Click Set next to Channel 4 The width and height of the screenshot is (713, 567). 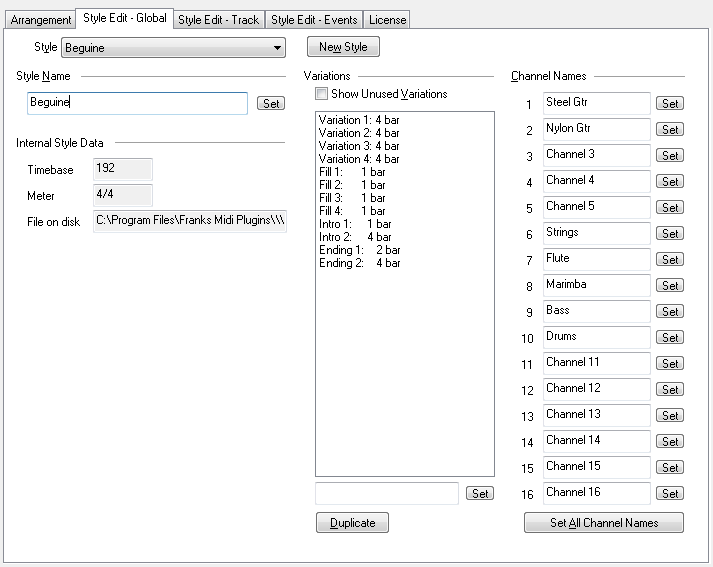point(670,181)
